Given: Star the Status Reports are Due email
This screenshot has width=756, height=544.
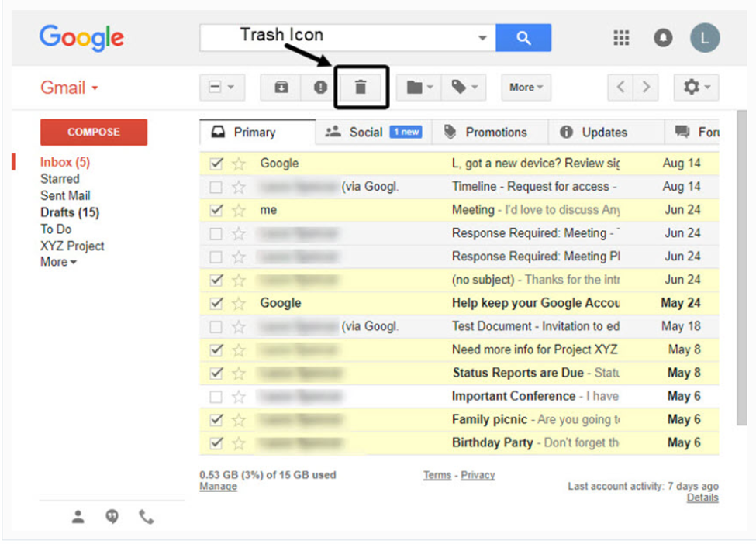Looking at the screenshot, I should (239, 374).
